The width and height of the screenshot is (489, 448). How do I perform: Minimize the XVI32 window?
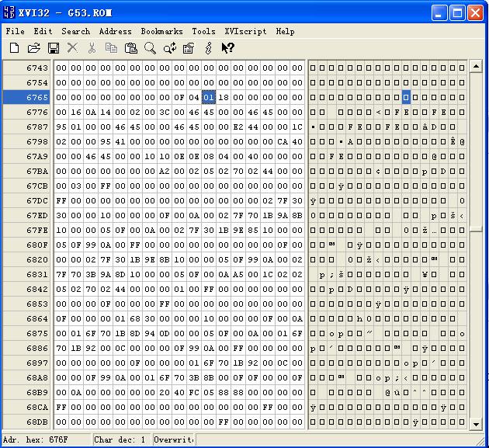coord(439,13)
